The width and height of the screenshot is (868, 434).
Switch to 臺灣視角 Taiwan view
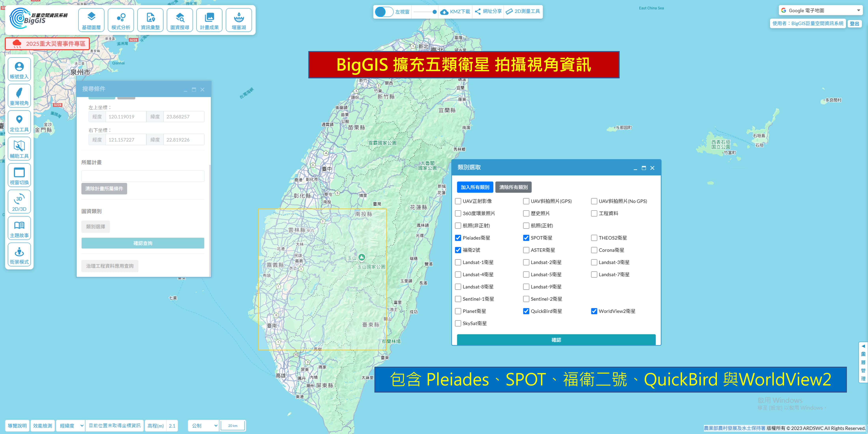coord(19,96)
